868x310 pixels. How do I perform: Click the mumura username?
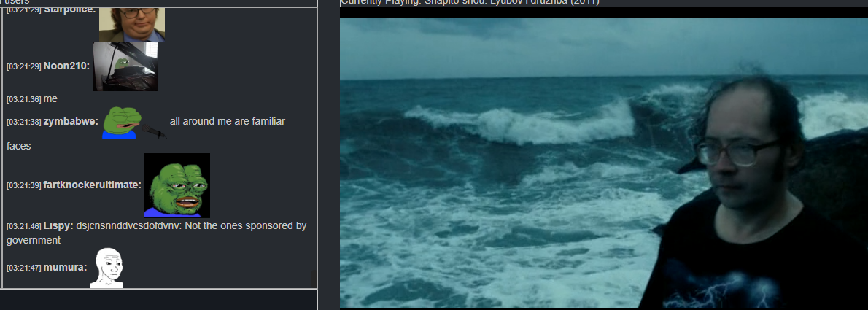tap(66, 268)
